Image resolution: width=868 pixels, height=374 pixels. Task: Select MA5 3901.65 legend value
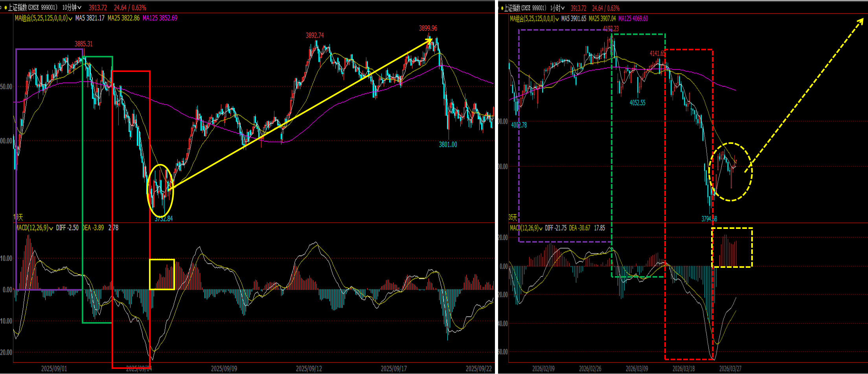pyautogui.click(x=574, y=18)
